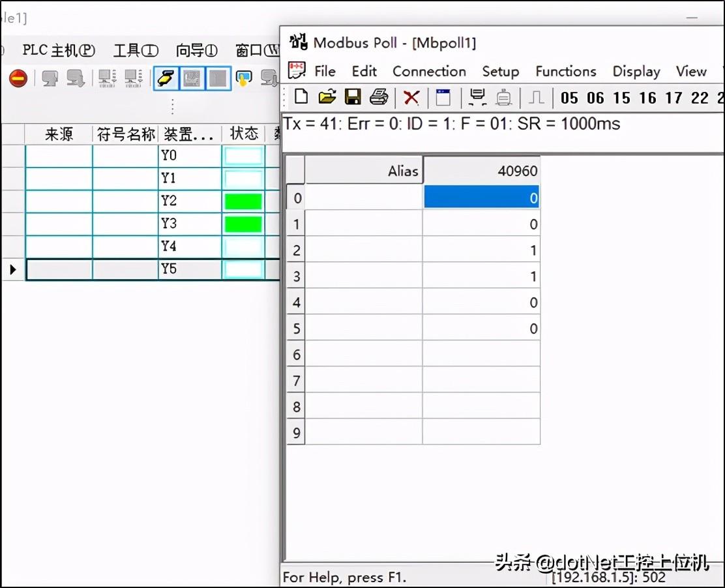Click the first gray computer icon in PLC toolbar

[x=50, y=78]
